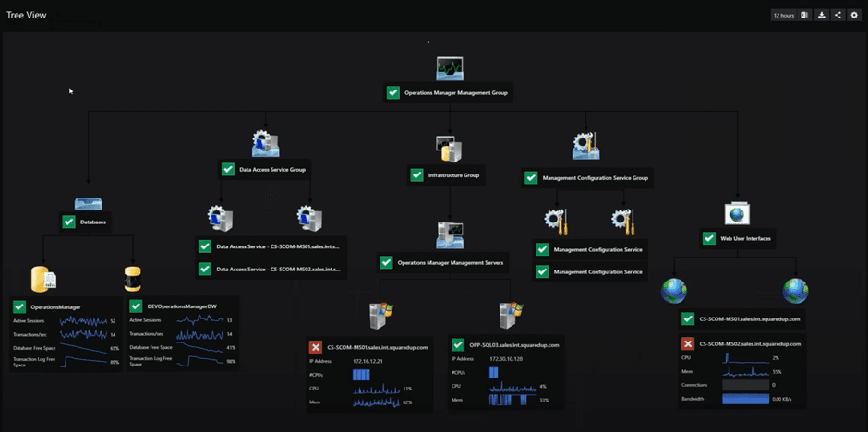Image resolution: width=868 pixels, height=432 pixels.
Task: Click Mem value 55% on CS-SCOM-MS02 card
Action: pos(777,372)
